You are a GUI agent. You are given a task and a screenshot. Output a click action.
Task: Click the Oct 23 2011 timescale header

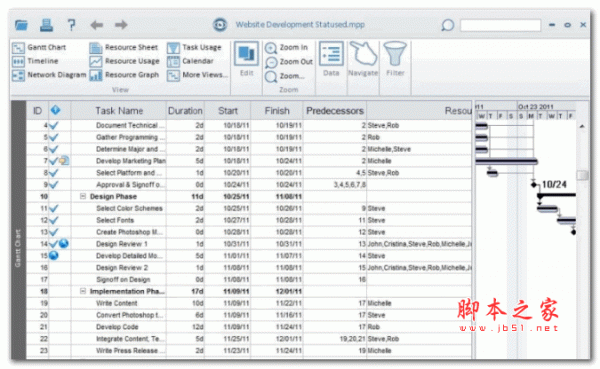click(535, 106)
